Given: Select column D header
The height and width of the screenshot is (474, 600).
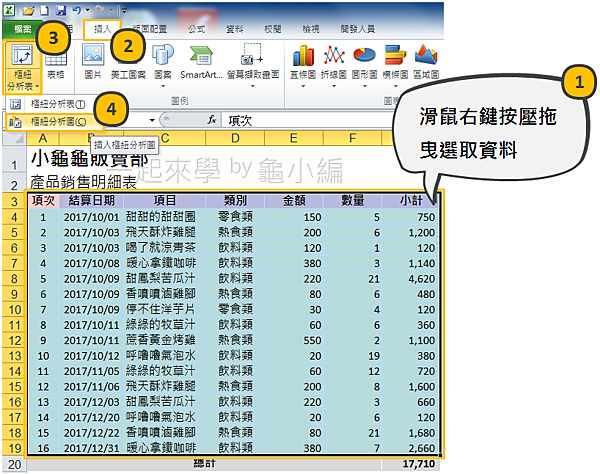Looking at the screenshot, I should (x=235, y=138).
